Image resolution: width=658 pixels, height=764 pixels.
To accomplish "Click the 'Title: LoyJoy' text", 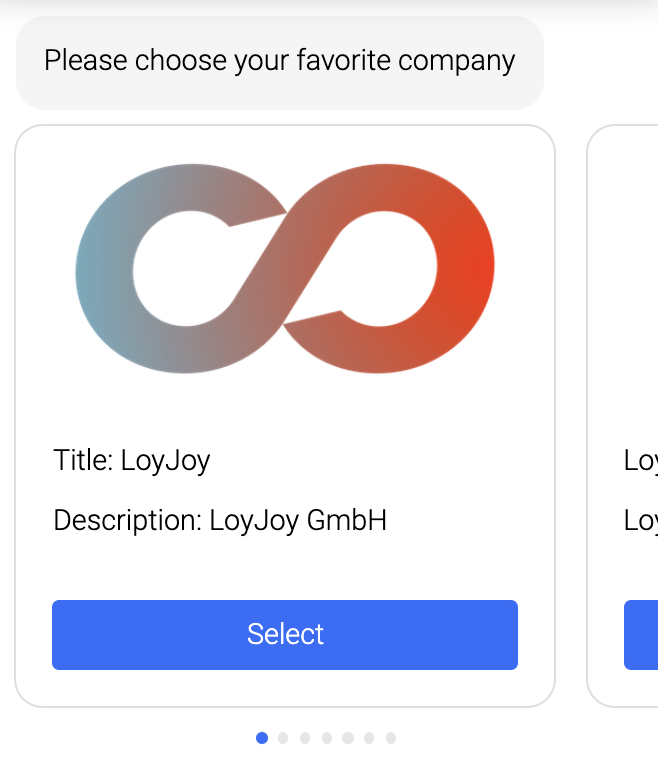I will (x=132, y=460).
